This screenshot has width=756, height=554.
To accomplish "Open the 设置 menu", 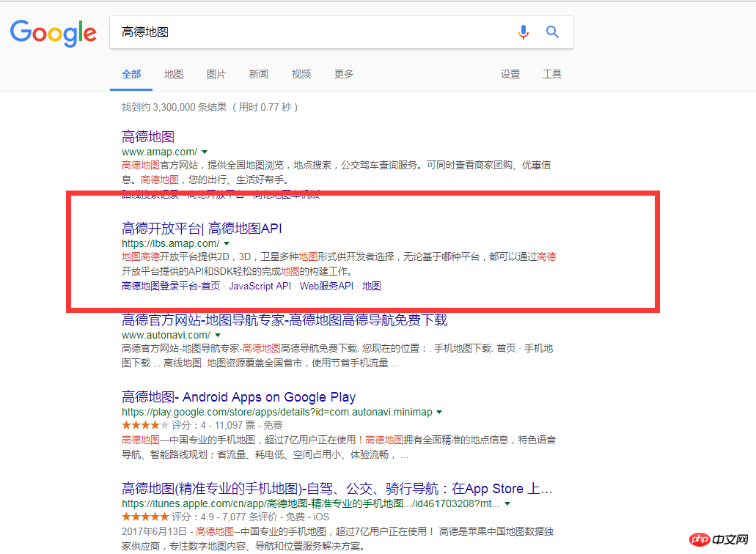I will point(510,74).
